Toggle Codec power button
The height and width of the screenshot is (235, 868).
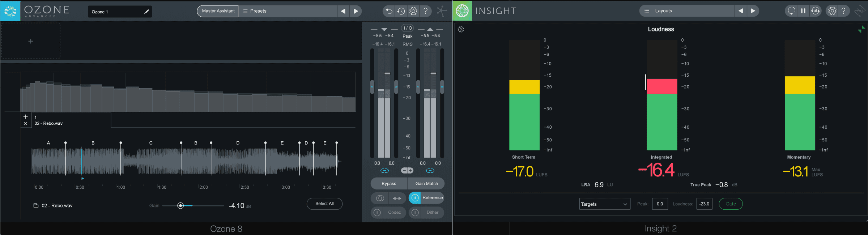pyautogui.click(x=377, y=213)
